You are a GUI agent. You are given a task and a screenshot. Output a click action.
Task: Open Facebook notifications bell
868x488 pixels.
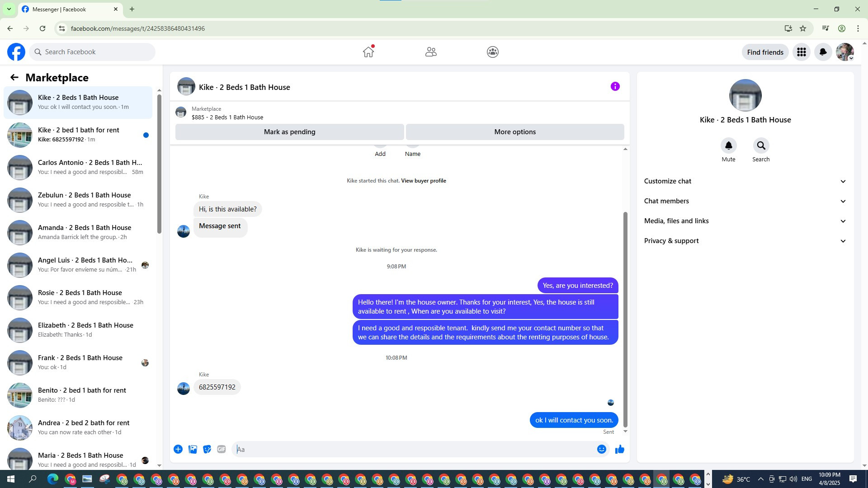point(823,52)
